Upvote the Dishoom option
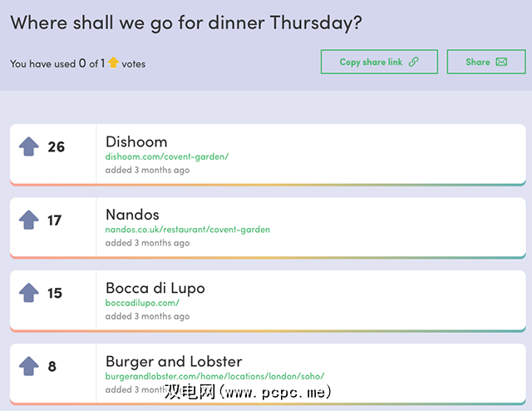Screen dimensions: 532x411 click(x=29, y=147)
